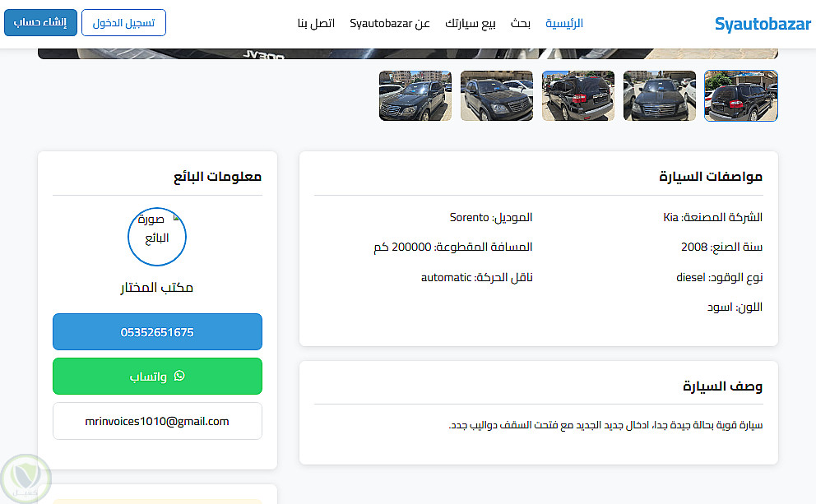Image resolution: width=816 pixels, height=504 pixels.
Task: Open the بيع سيارتك menu item
Action: pyautogui.click(x=471, y=23)
